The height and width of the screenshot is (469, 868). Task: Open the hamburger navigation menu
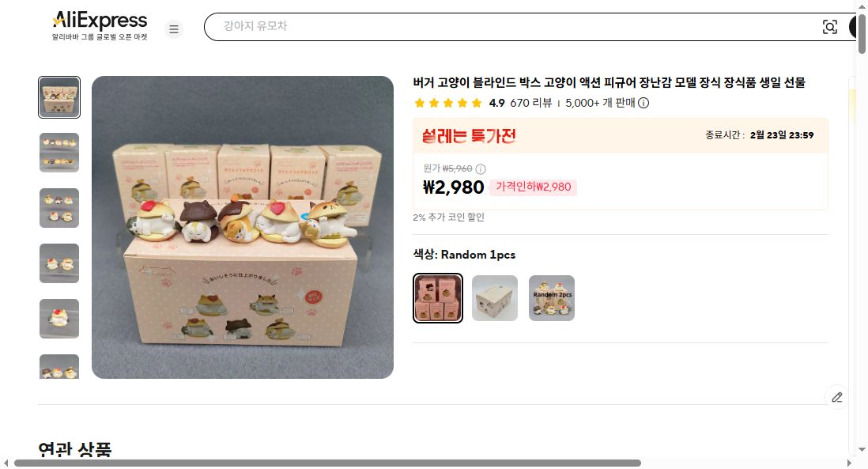pyautogui.click(x=173, y=28)
